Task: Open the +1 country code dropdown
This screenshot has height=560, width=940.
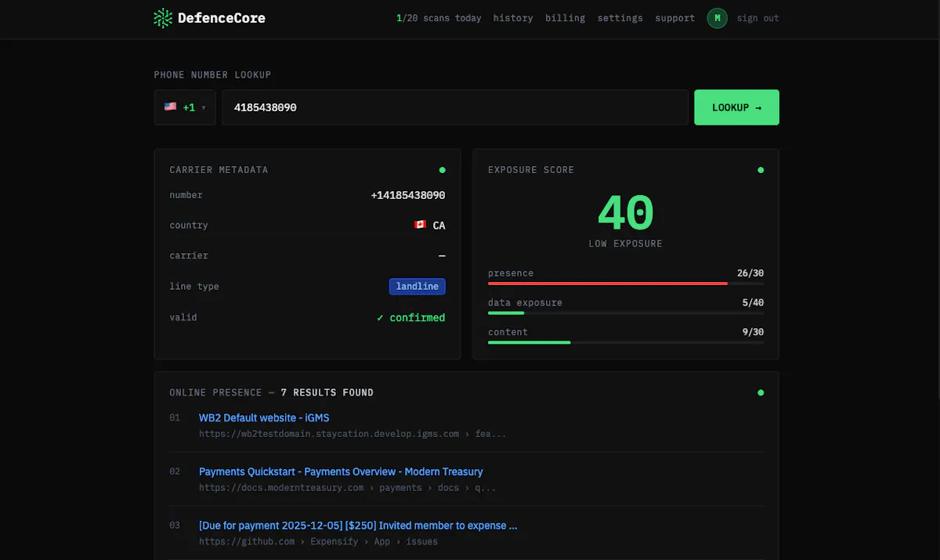Action: 185,107
